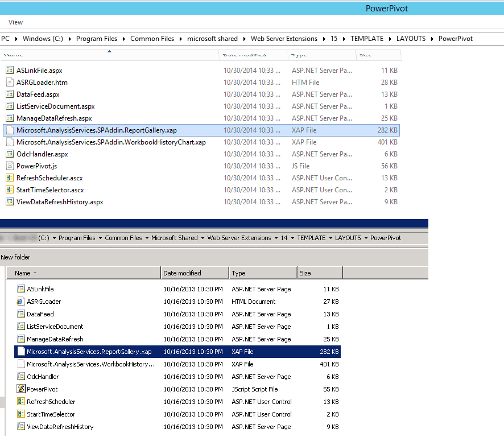Click the ViewDataRefreshHistory.aspx file icon
The image size is (504, 437).
pos(10,201)
